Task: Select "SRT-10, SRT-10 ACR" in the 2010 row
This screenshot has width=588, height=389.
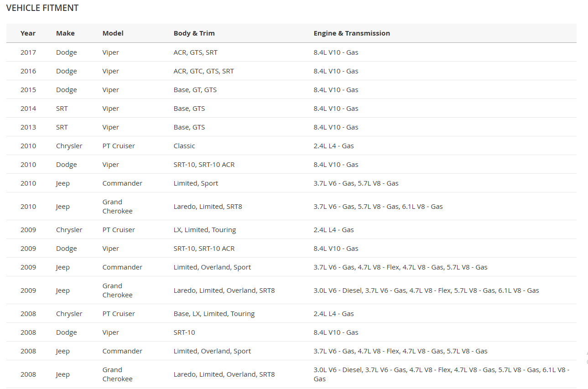Action: pyautogui.click(x=204, y=165)
